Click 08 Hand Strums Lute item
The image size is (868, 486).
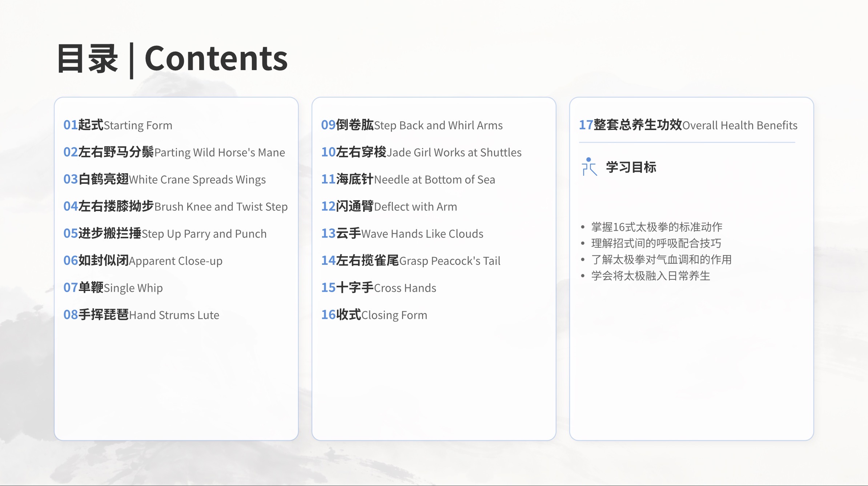coord(141,315)
